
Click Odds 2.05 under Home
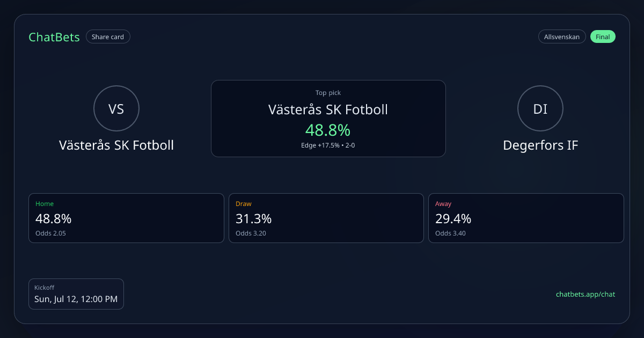pyautogui.click(x=50, y=233)
